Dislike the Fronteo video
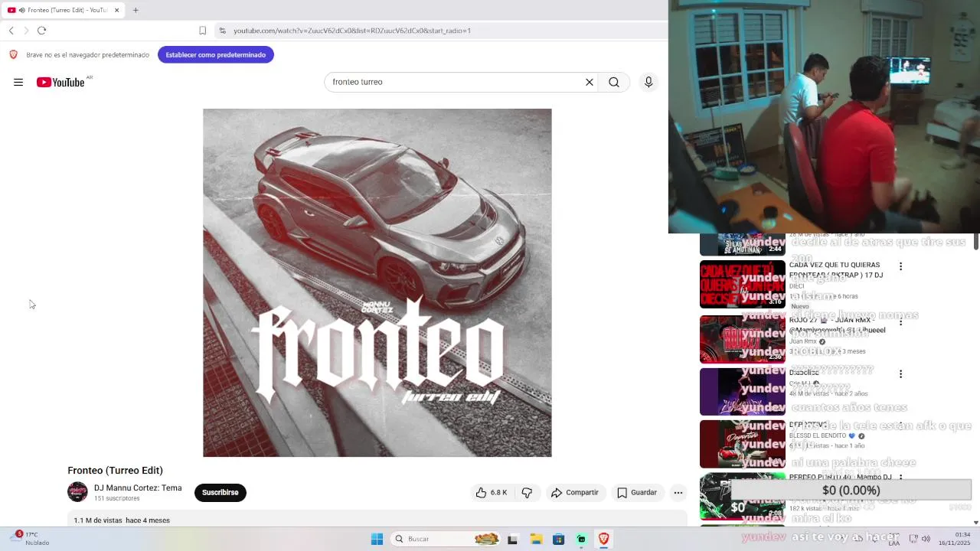 click(x=527, y=493)
